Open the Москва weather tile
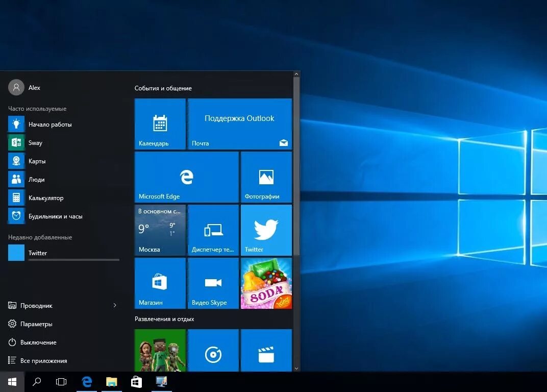547x392 pixels. tap(160, 230)
